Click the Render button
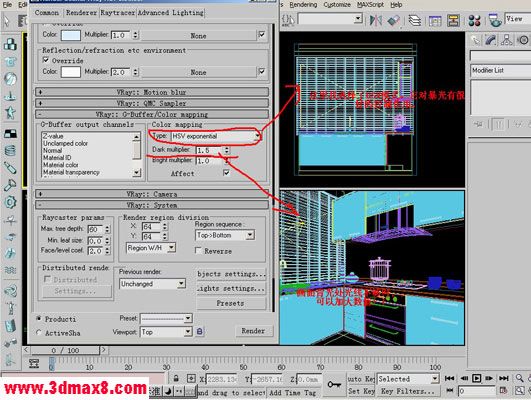 [x=253, y=331]
